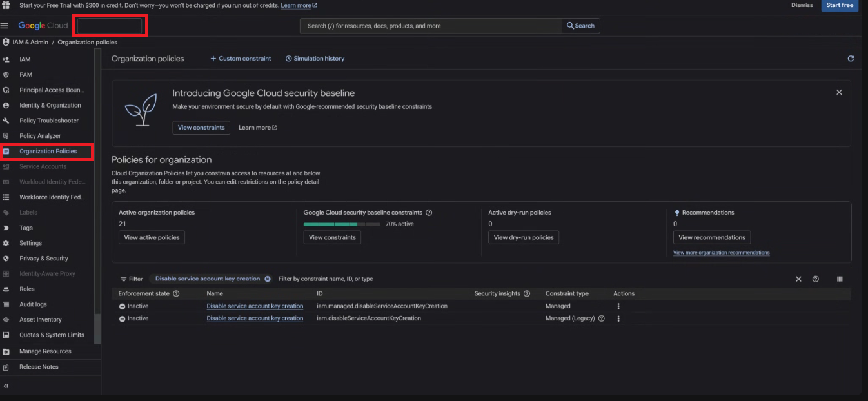Click the PAM shield icon in sidebar

(6, 75)
